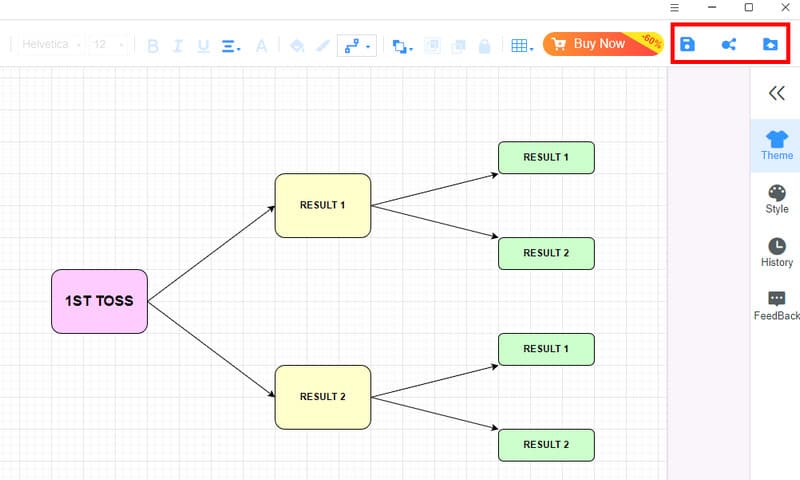Open the Theme tab
800x480 pixels.
coord(777,145)
